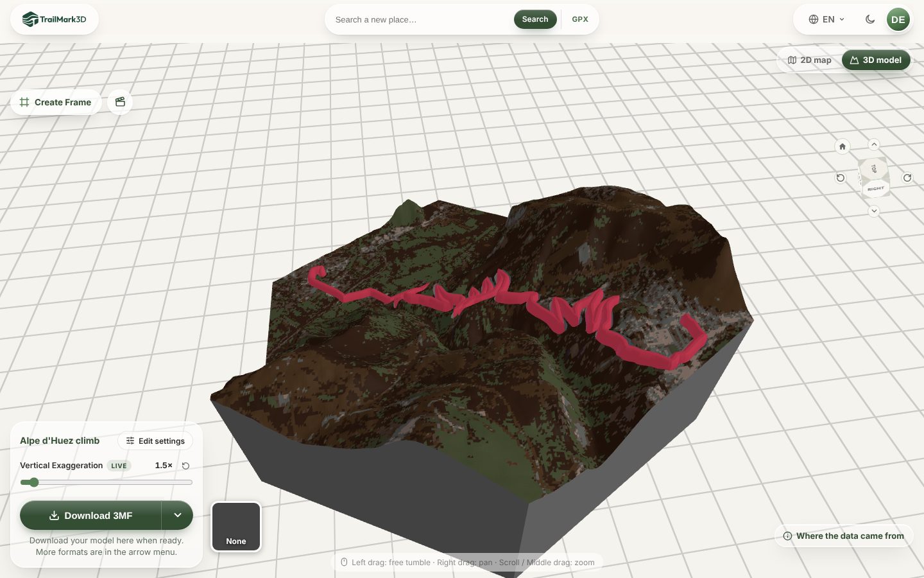Select the None frame thumbnail
The width and height of the screenshot is (924, 578).
point(236,527)
